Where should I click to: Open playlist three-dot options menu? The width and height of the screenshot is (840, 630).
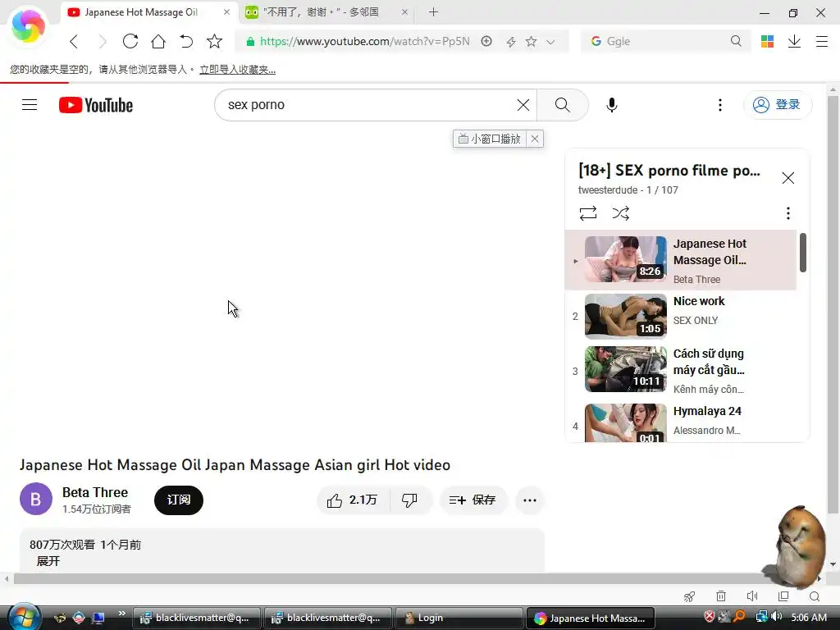click(x=788, y=213)
